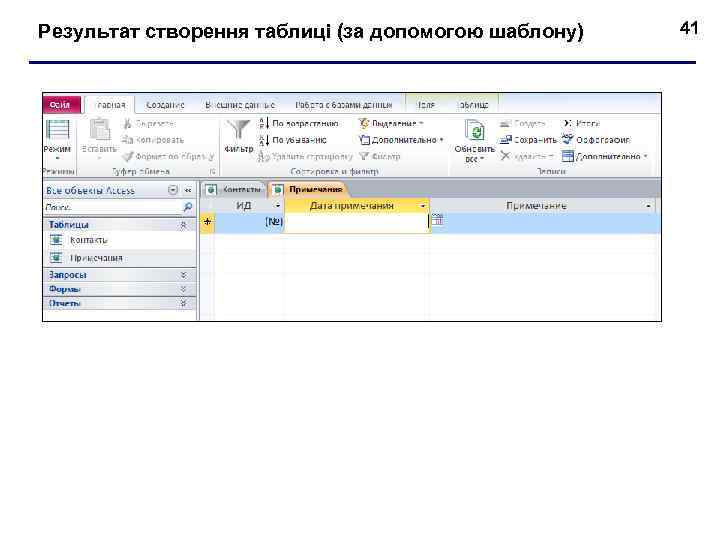This screenshot has height=540, width=720.
Task: Open Буфер обмена dialog launcher
Action: click(213, 172)
